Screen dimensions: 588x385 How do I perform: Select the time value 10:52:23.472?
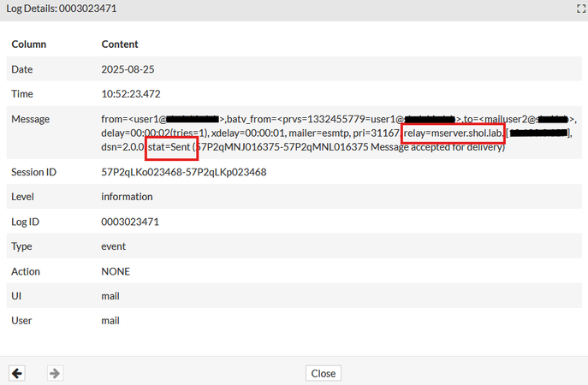(131, 93)
